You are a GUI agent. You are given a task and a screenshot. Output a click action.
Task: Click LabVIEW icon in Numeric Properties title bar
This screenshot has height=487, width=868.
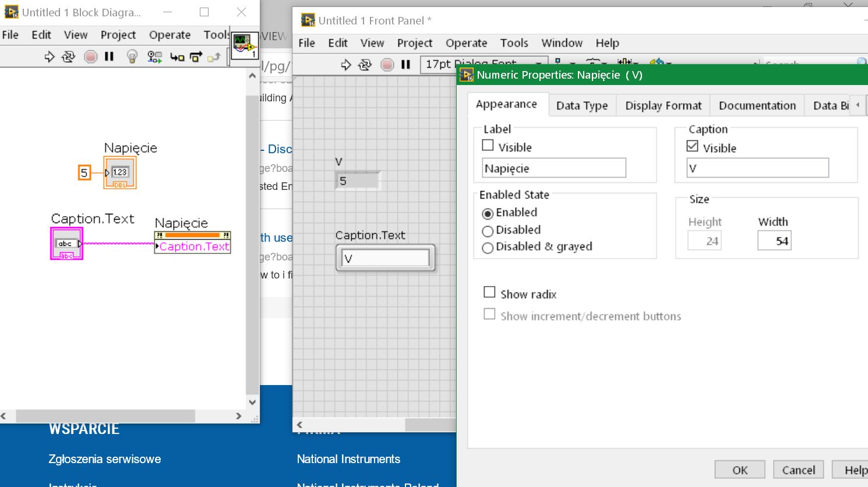click(x=467, y=75)
